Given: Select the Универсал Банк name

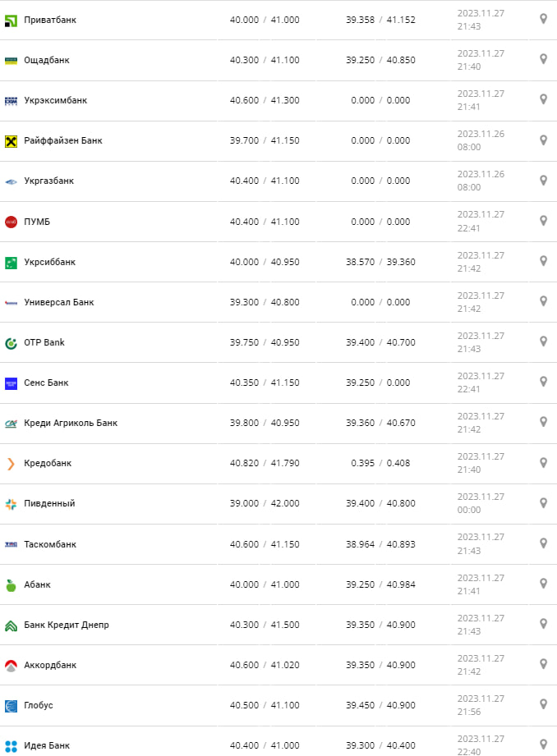Looking at the screenshot, I should 58,302.
